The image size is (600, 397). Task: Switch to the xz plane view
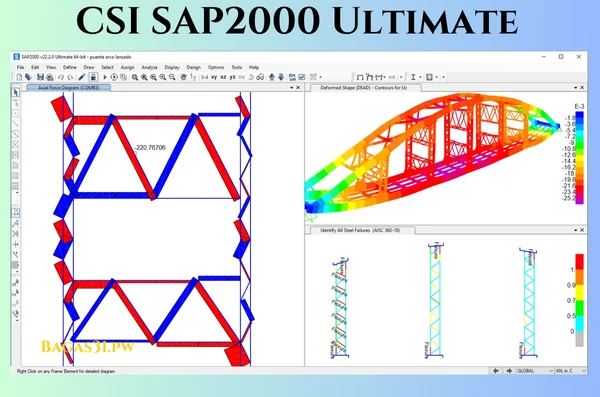pyautogui.click(x=223, y=77)
